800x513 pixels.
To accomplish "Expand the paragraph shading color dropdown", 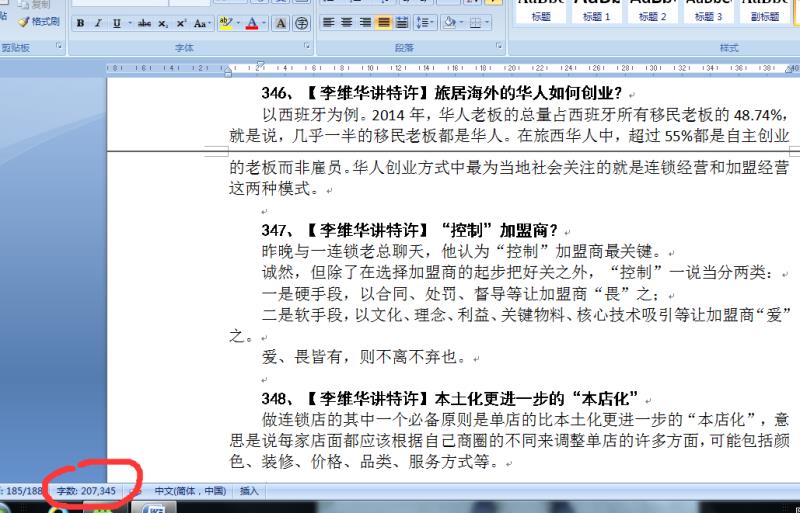I will tap(461, 22).
